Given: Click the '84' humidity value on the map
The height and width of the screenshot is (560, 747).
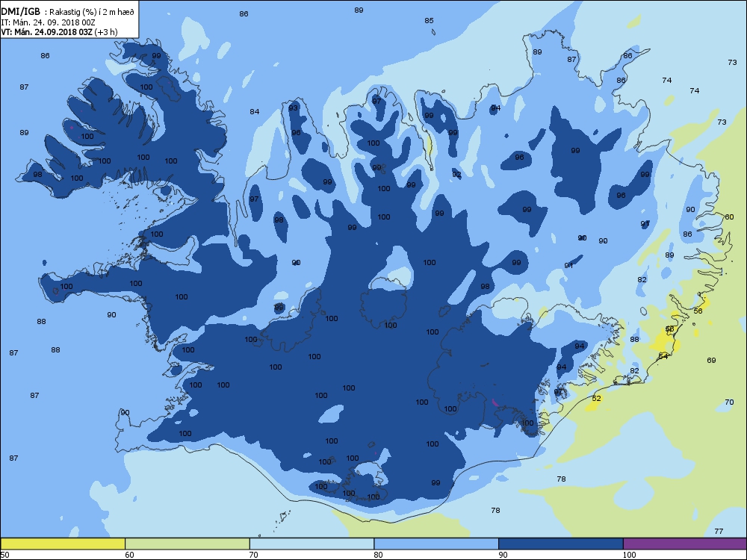Looking at the screenshot, I should point(255,111).
